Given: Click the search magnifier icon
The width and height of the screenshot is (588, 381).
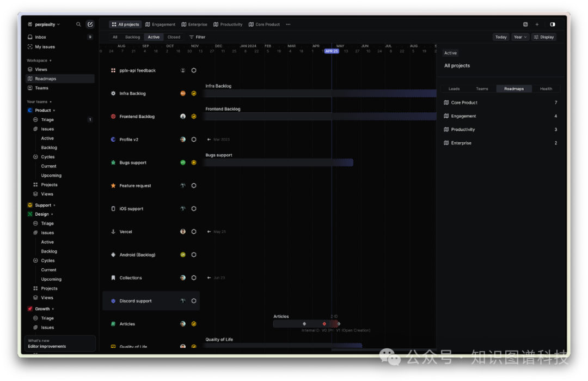Looking at the screenshot, I should pos(78,25).
